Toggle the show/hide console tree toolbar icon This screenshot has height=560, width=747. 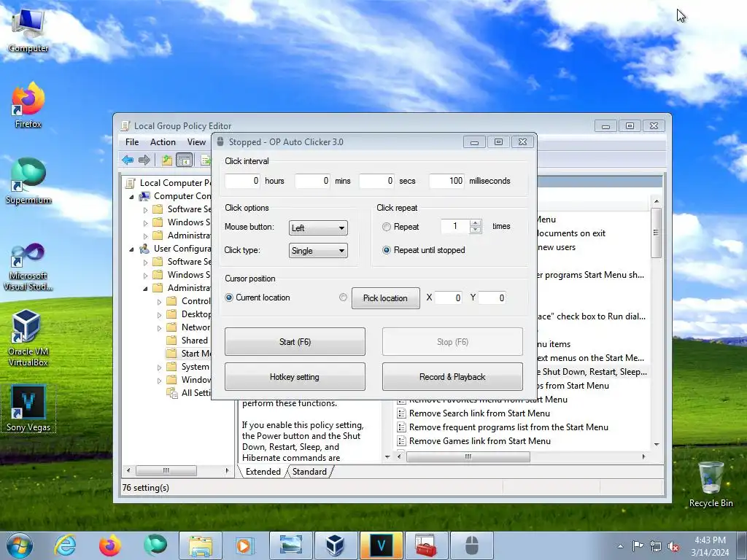(184, 160)
